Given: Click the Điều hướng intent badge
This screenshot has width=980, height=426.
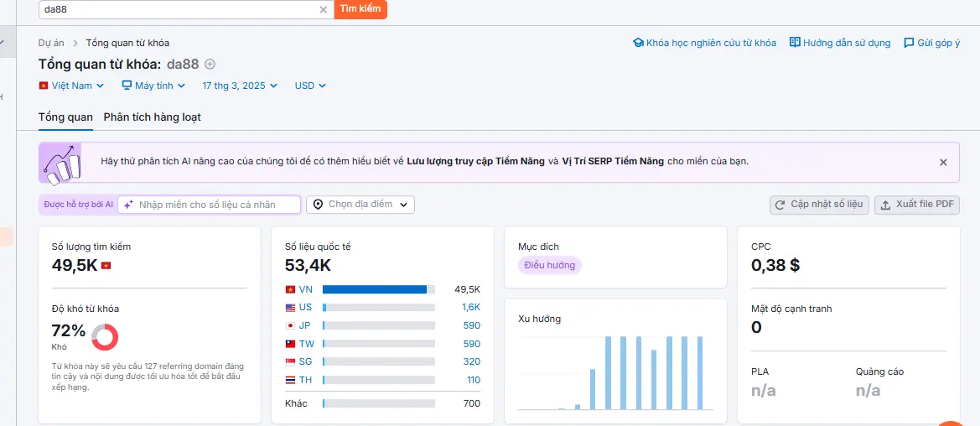Looking at the screenshot, I should coord(550,265).
